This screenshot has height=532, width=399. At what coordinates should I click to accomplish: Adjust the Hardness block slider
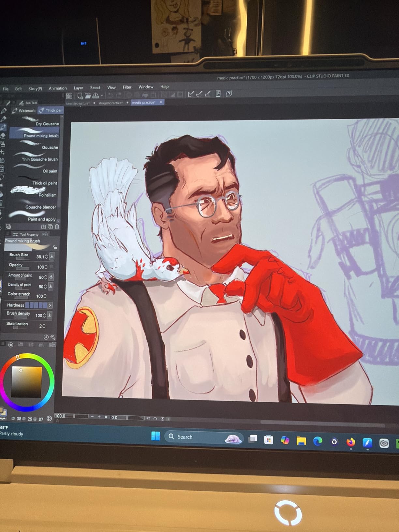tap(36, 305)
